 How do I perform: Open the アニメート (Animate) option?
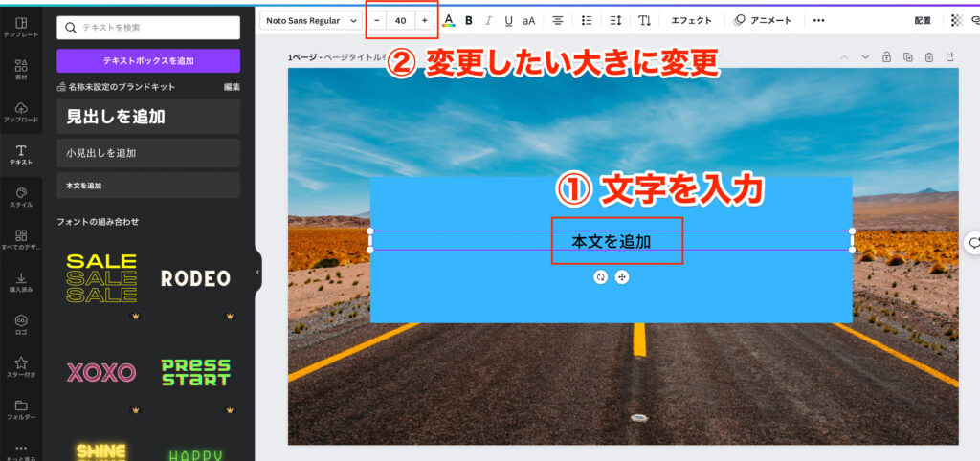pyautogui.click(x=763, y=21)
